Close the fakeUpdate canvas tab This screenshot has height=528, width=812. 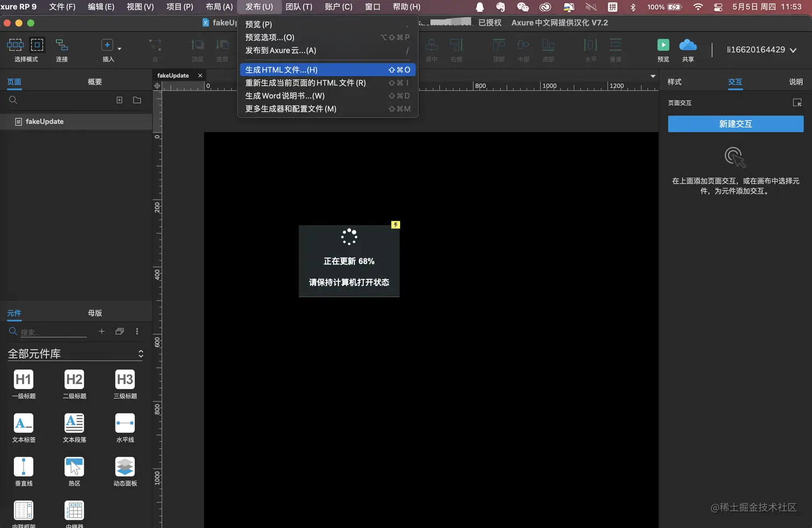pos(200,76)
